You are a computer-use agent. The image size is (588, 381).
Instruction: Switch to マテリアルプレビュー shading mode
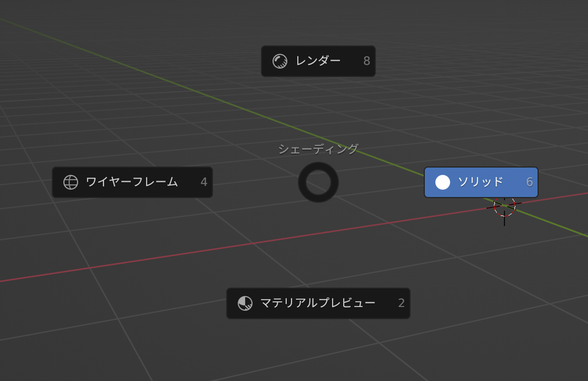coord(318,303)
